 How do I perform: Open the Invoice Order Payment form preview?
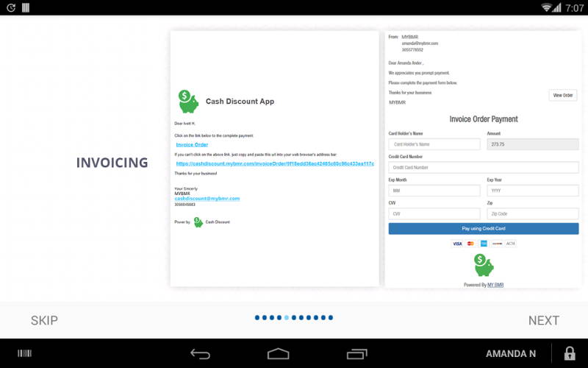click(x=484, y=160)
